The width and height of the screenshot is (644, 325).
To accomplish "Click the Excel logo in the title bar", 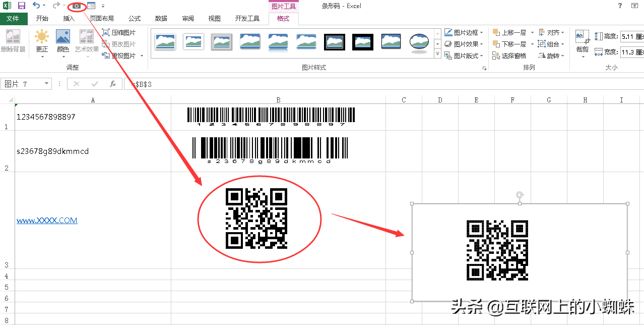I will (7, 6).
